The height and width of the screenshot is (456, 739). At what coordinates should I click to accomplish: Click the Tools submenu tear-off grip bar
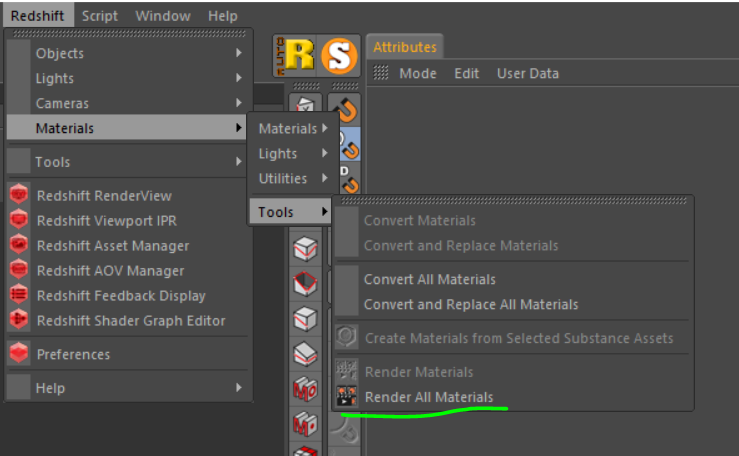(514, 201)
